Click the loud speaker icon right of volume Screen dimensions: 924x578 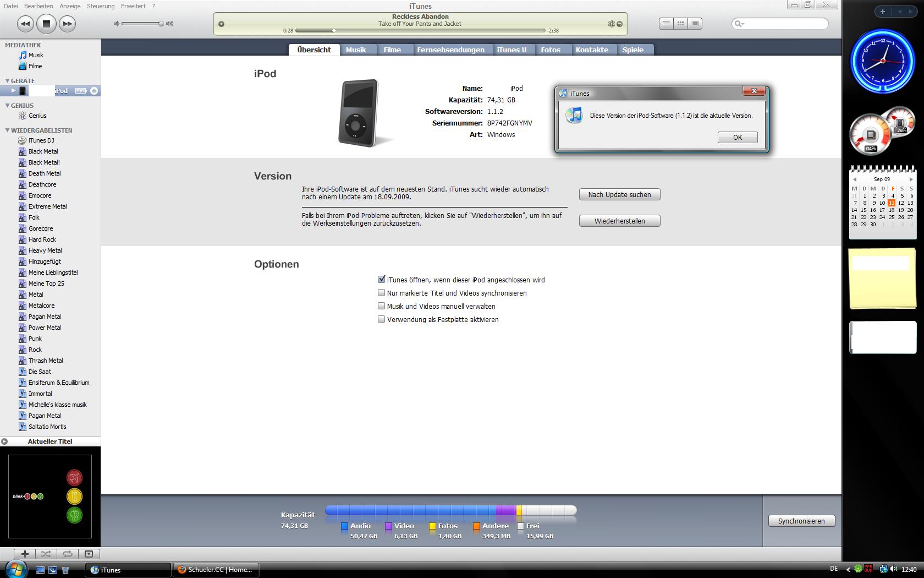170,24
